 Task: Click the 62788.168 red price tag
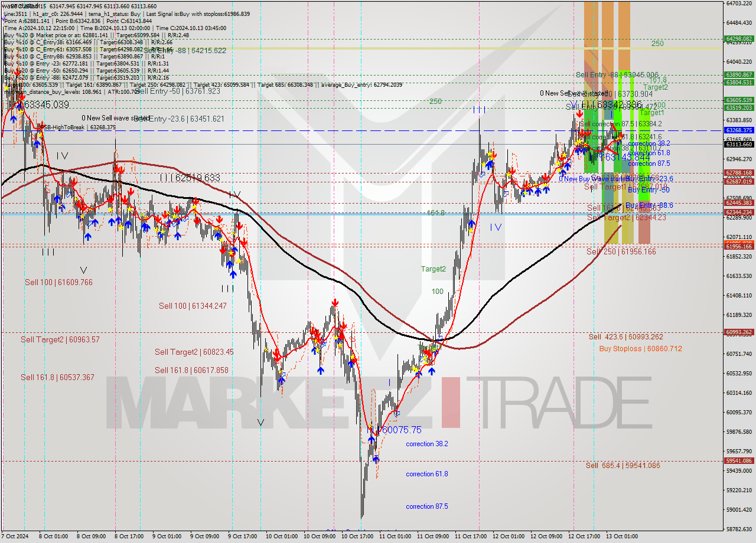[739, 173]
